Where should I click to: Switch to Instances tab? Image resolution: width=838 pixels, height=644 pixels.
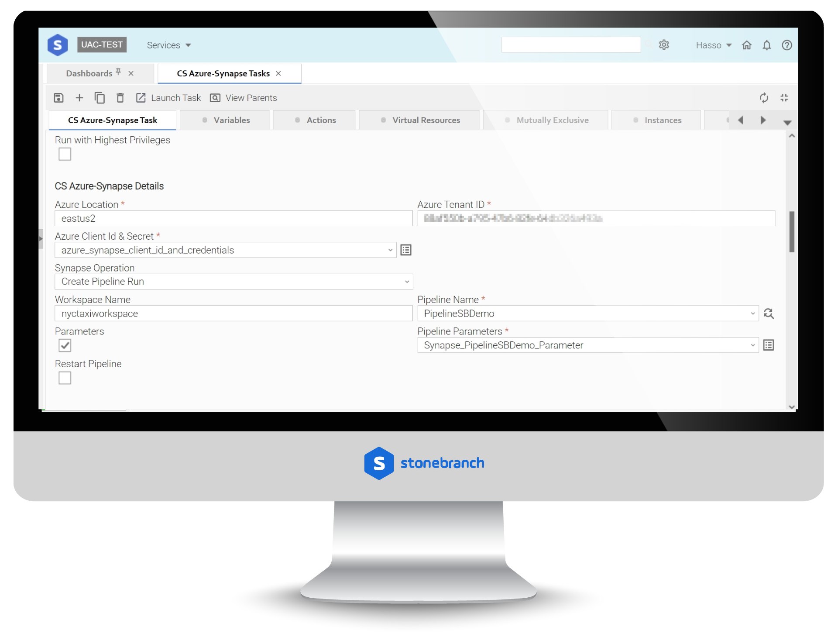click(656, 120)
